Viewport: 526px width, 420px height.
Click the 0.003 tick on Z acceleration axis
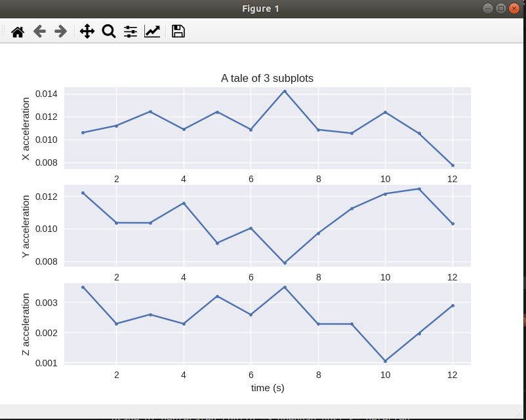(x=47, y=303)
